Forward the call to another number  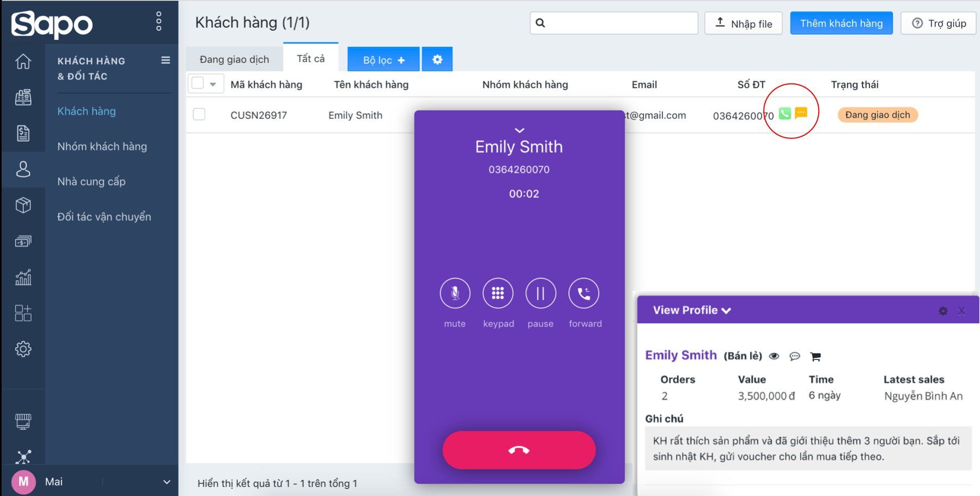pyautogui.click(x=583, y=293)
